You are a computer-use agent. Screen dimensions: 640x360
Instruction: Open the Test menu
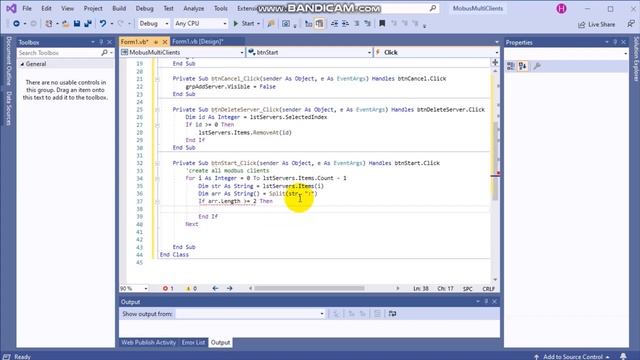click(x=168, y=8)
